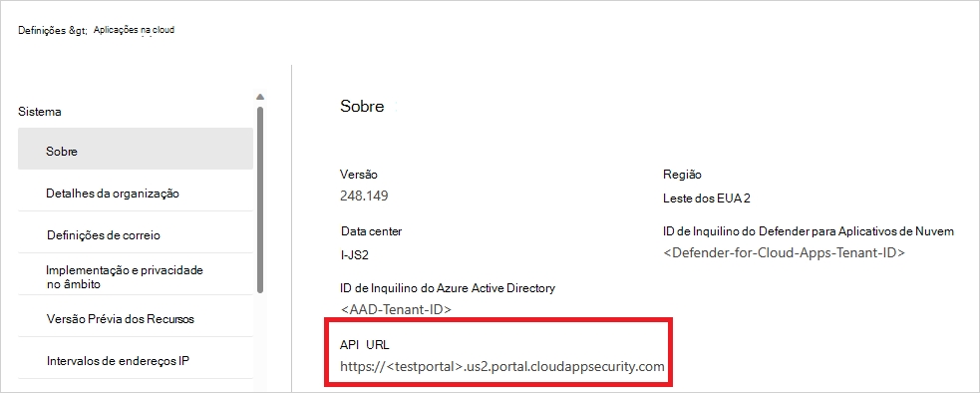Click the Definições breadcrumb link
The image size is (980, 393).
coord(40,30)
